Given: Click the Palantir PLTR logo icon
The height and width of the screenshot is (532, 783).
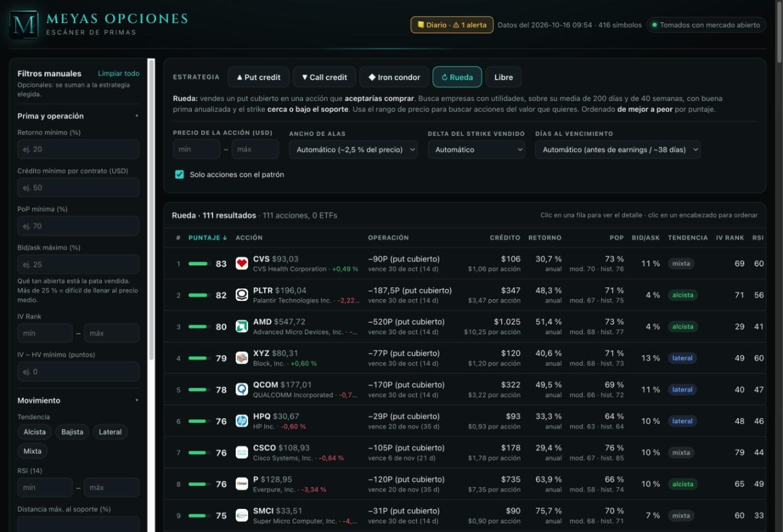Looking at the screenshot, I should pyautogui.click(x=242, y=295).
